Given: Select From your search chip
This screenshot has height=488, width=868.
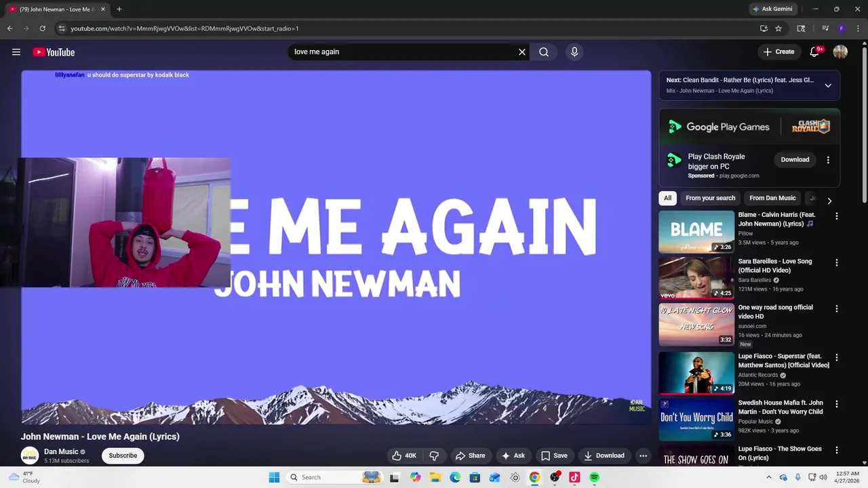Looking at the screenshot, I should point(710,198).
